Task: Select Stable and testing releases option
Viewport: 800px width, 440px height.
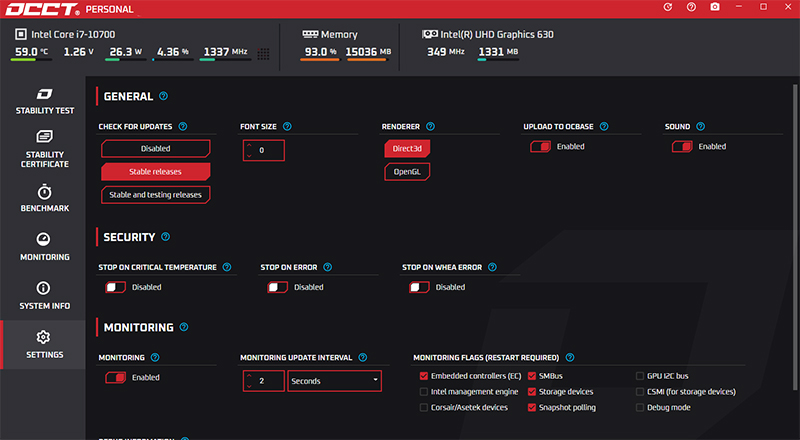Action: tap(156, 194)
